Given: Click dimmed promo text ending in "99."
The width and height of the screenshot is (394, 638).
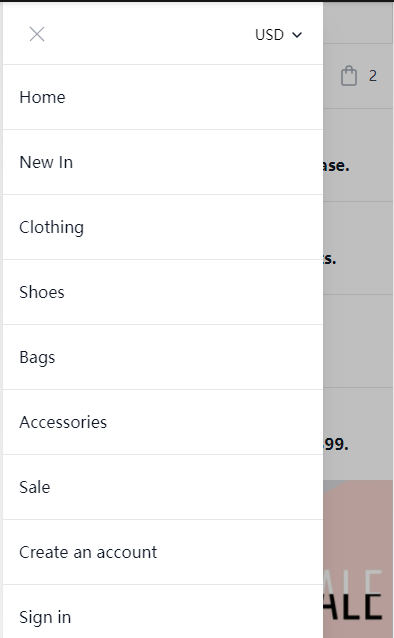Looking at the screenshot, I should 336,444.
